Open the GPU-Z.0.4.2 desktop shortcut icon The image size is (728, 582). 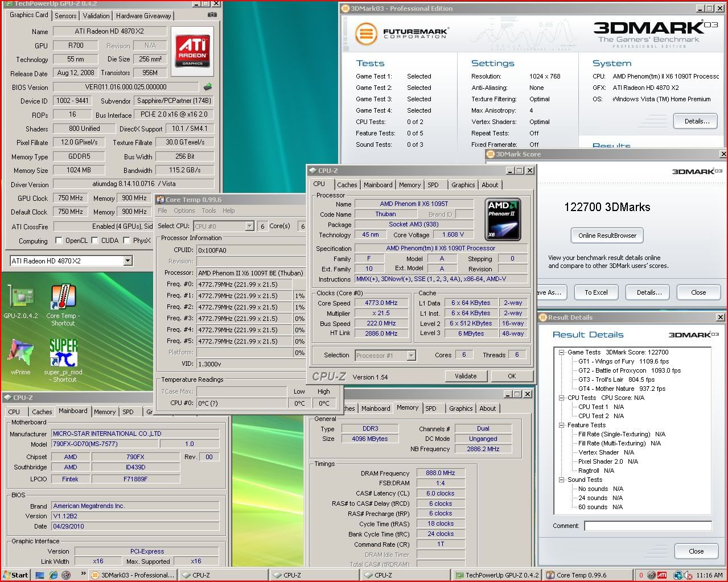(20, 296)
